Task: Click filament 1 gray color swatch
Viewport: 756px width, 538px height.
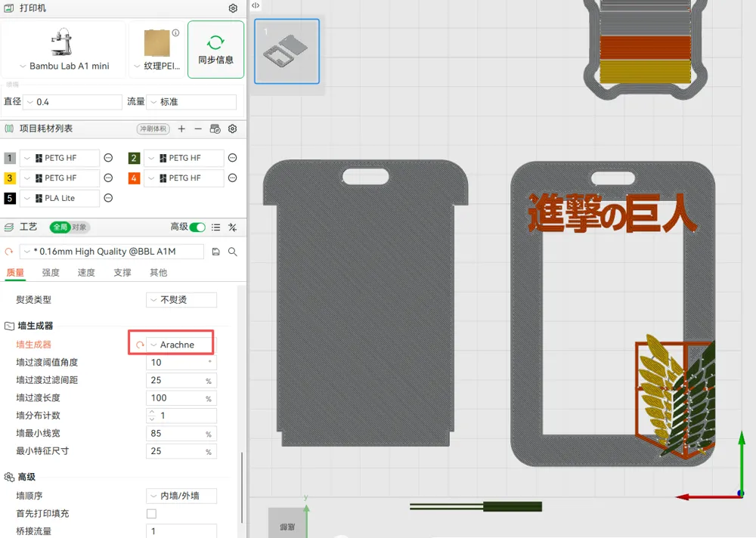Action: point(10,158)
